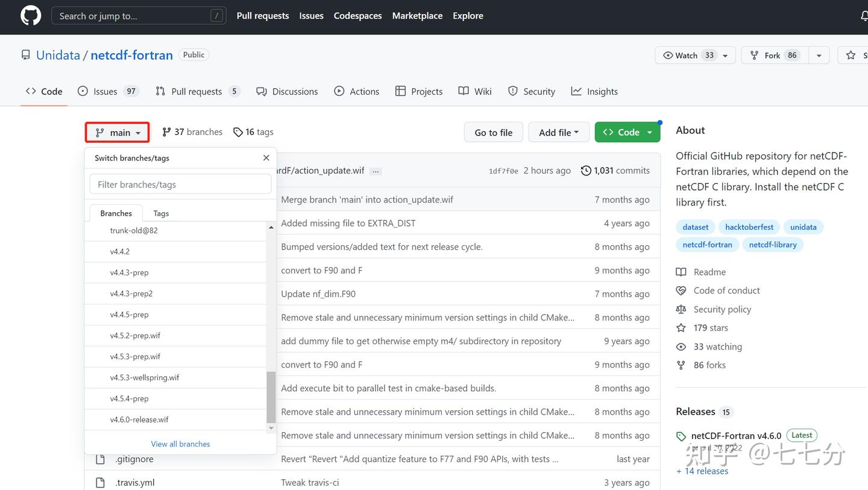Select branch v4.5.2-prep.wif
This screenshot has width=868, height=490.
175,336
